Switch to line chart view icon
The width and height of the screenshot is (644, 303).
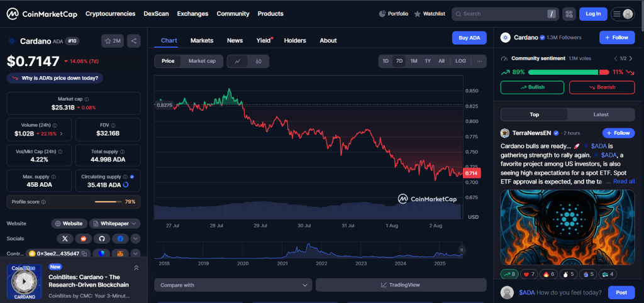[237, 61]
